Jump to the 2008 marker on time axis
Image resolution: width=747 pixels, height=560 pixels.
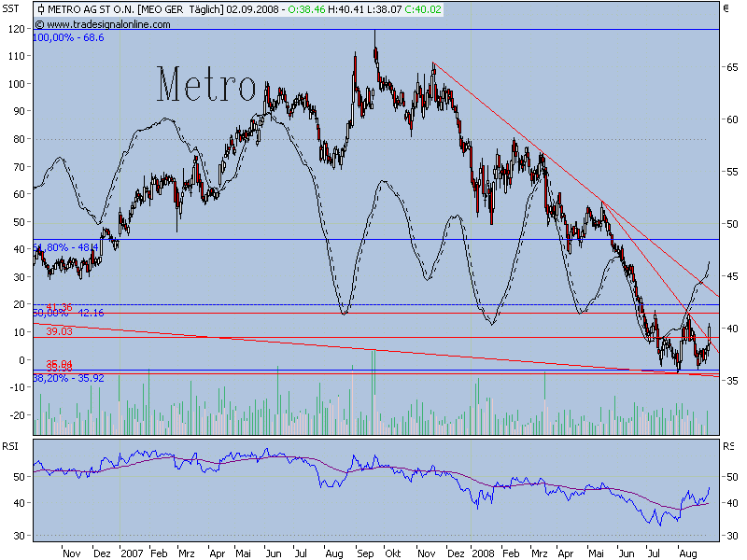point(483,553)
